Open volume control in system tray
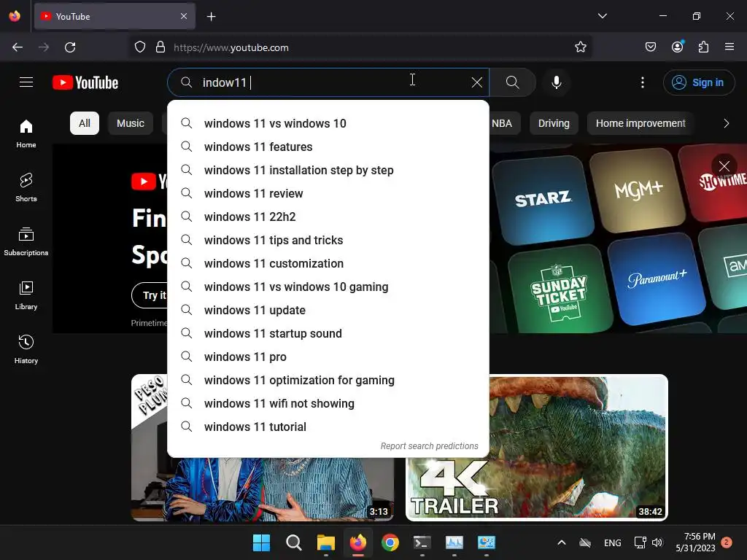This screenshot has width=747, height=560. point(657,542)
